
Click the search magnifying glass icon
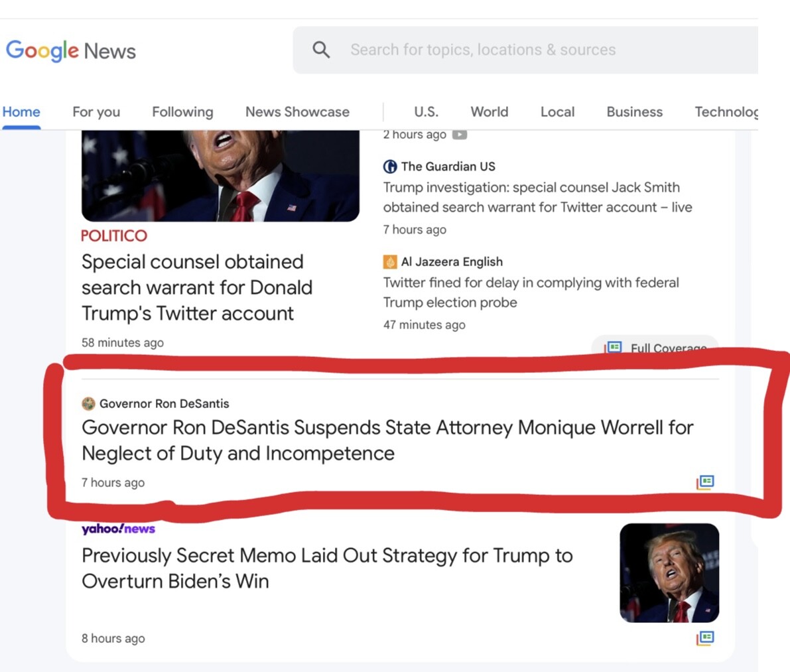click(x=321, y=50)
